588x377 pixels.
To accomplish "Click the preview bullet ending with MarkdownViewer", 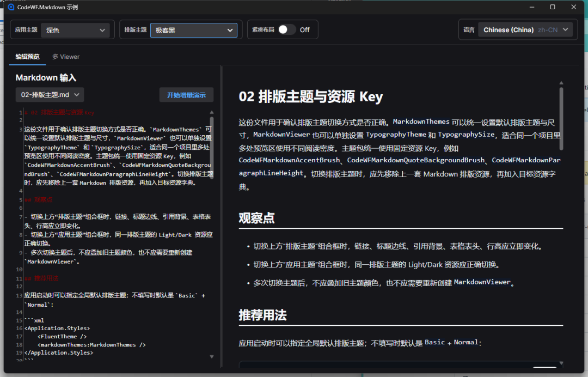I will tap(384, 282).
